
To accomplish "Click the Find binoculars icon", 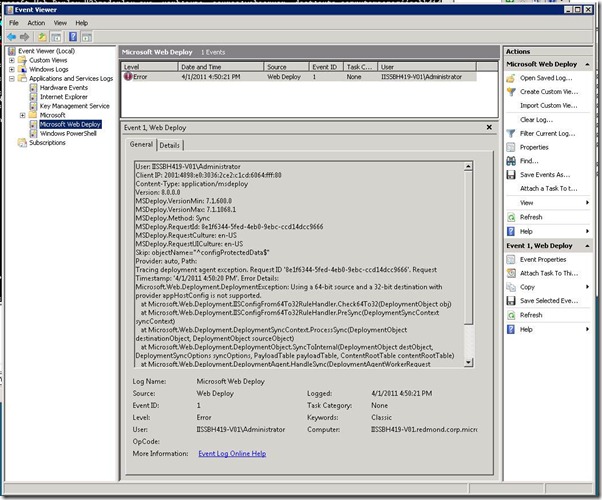I will pyautogui.click(x=511, y=161).
